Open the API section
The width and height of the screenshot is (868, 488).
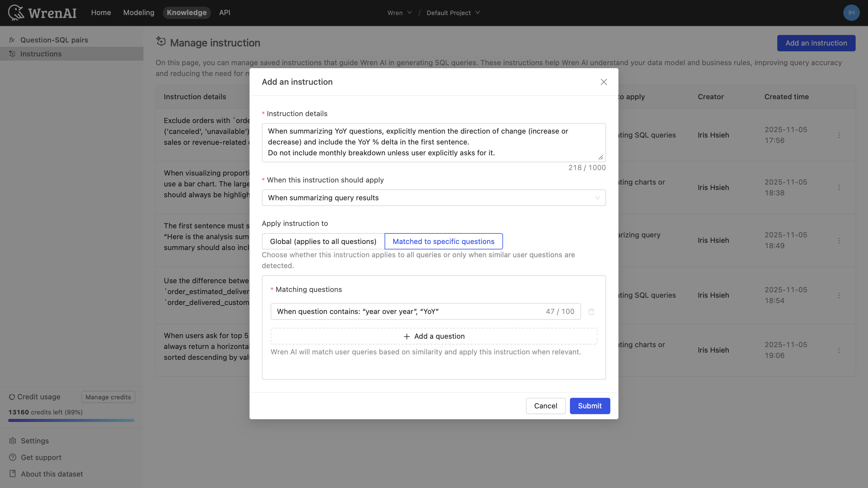(225, 12)
